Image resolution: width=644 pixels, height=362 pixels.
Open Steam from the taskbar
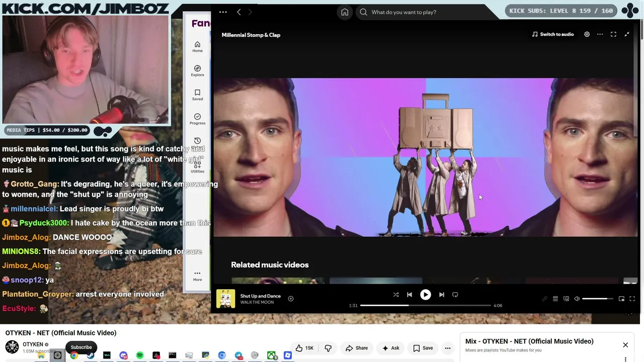pyautogui.click(x=91, y=355)
